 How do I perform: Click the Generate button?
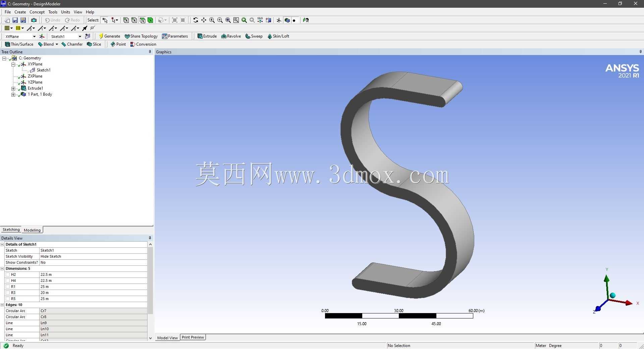[110, 36]
